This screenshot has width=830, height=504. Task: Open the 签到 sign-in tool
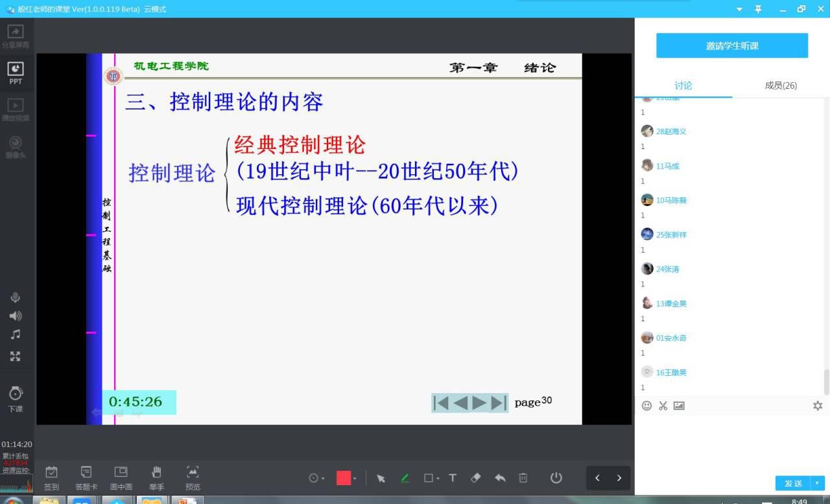[x=51, y=477]
